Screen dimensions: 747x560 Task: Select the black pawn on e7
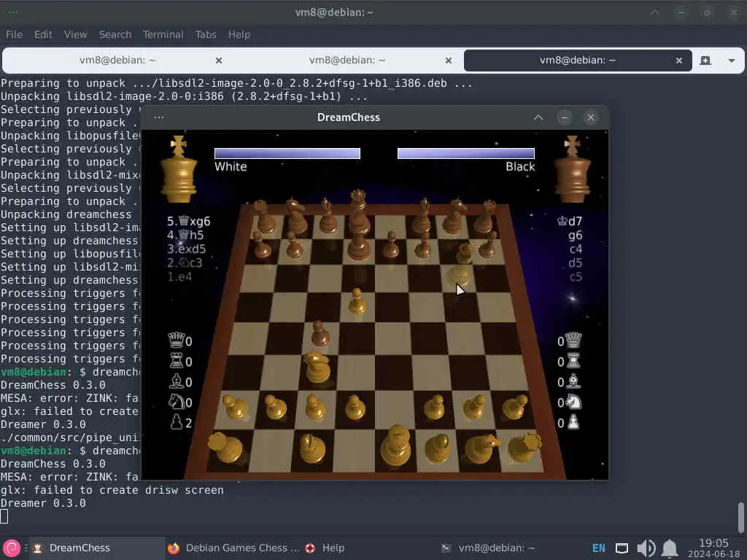click(391, 244)
